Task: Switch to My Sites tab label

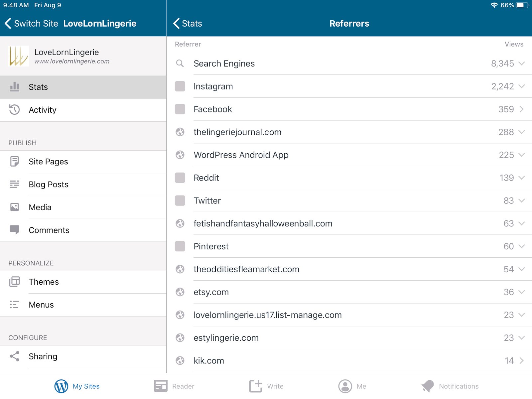Action: coord(86,386)
